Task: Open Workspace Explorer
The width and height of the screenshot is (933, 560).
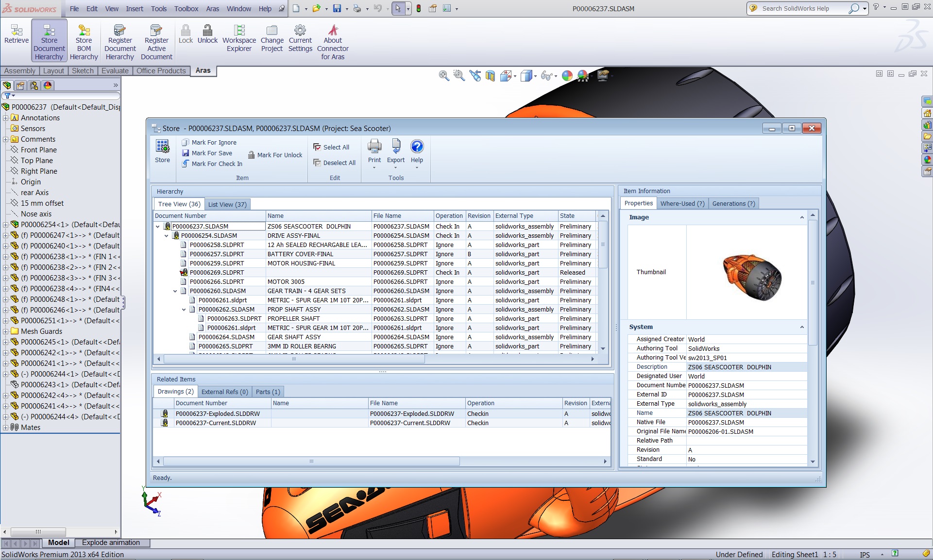Action: point(239,38)
